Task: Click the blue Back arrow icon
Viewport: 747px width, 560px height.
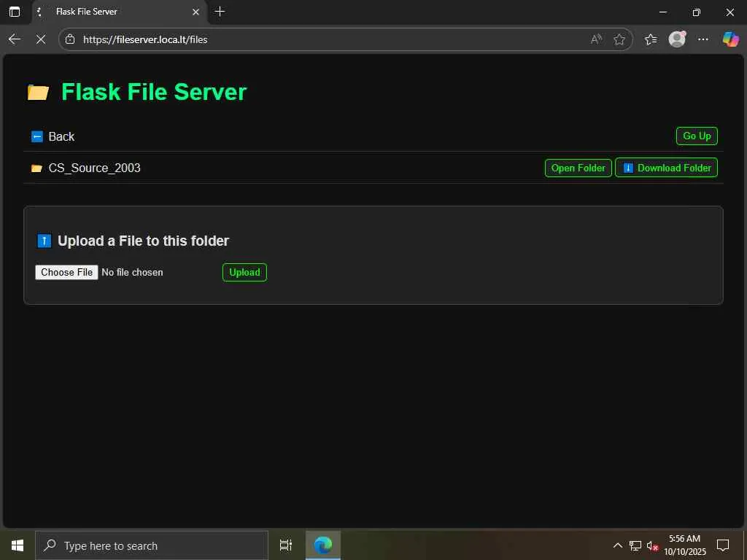Action: [x=36, y=136]
